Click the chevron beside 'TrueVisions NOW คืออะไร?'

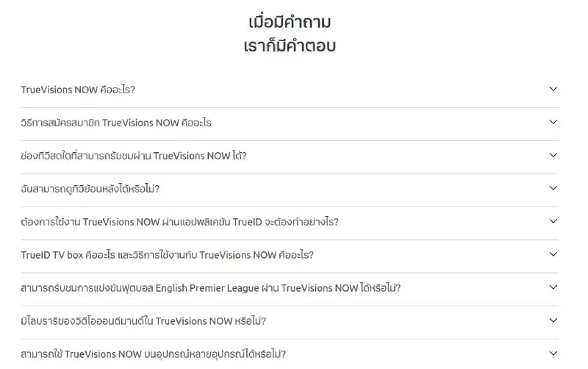(553, 89)
